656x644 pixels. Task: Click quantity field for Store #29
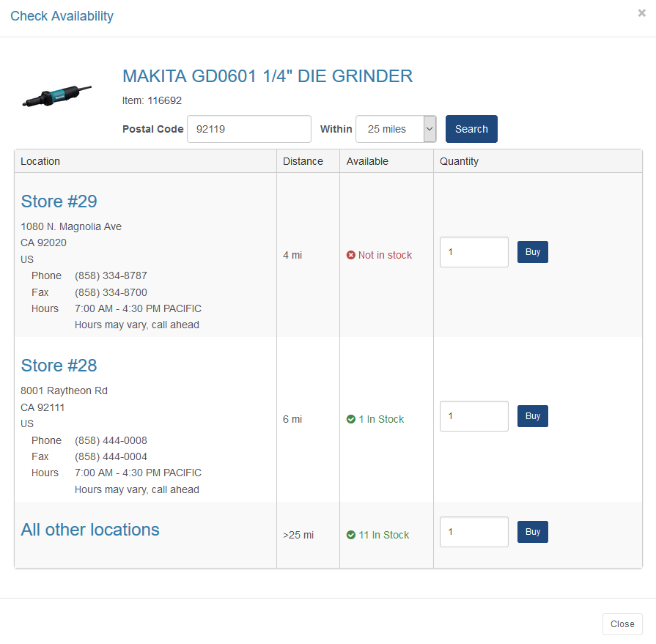(474, 252)
